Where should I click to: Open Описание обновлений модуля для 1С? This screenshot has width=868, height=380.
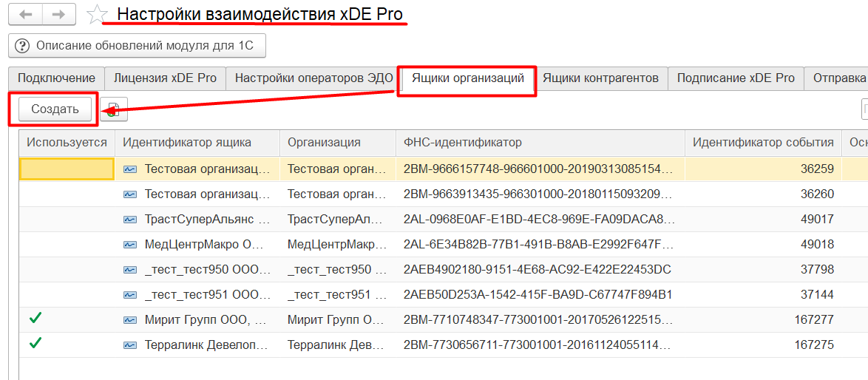point(138,45)
